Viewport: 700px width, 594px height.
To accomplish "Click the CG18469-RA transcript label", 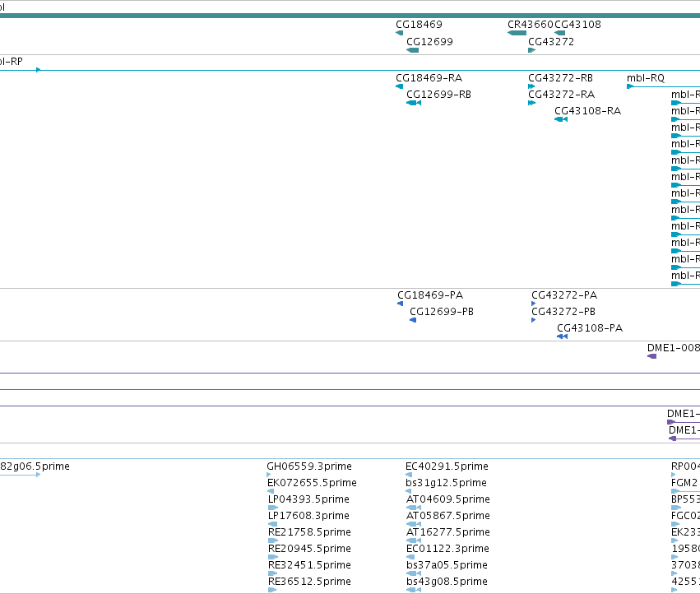I will coord(429,78).
